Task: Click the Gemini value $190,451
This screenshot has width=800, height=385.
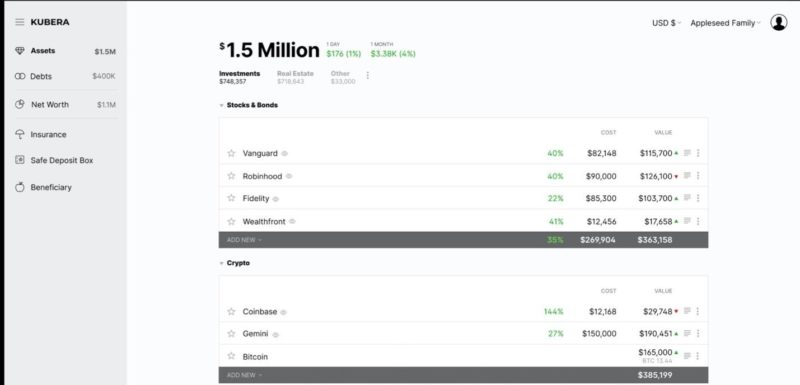Action: tap(656, 333)
